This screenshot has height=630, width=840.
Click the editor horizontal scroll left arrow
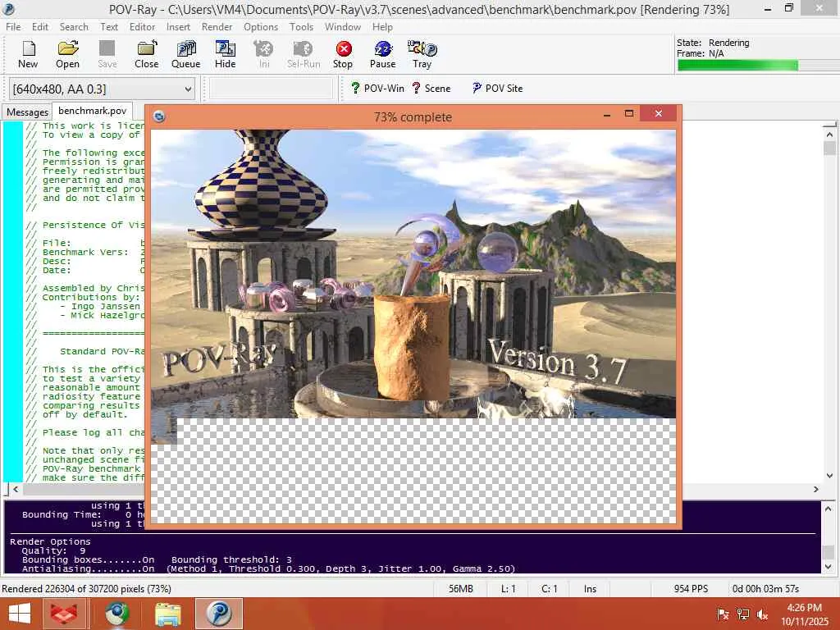click(x=16, y=489)
